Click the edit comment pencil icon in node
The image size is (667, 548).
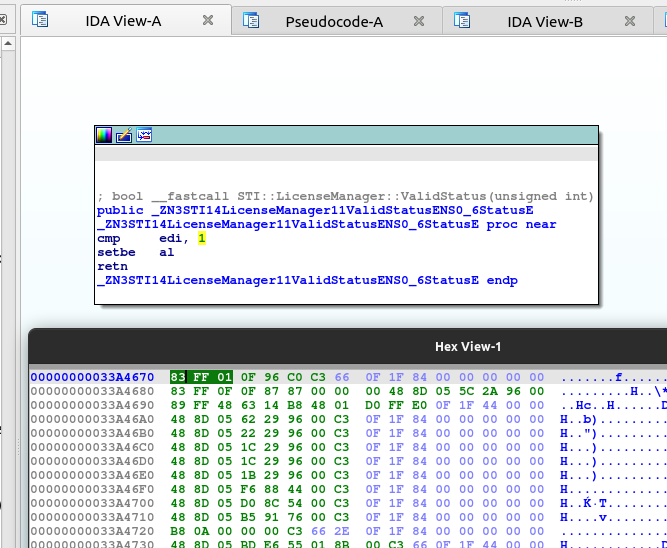124,135
